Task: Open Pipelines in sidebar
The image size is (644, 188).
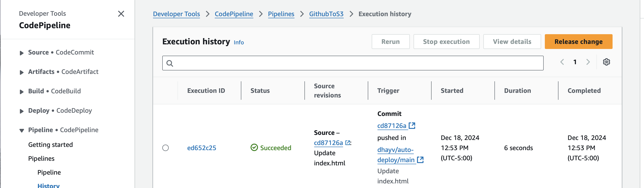Action: click(41, 158)
